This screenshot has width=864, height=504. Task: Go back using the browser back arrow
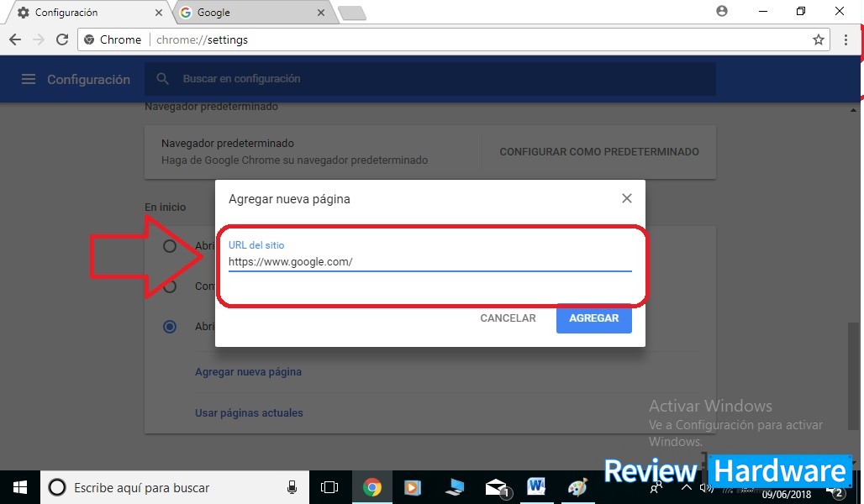(15, 39)
